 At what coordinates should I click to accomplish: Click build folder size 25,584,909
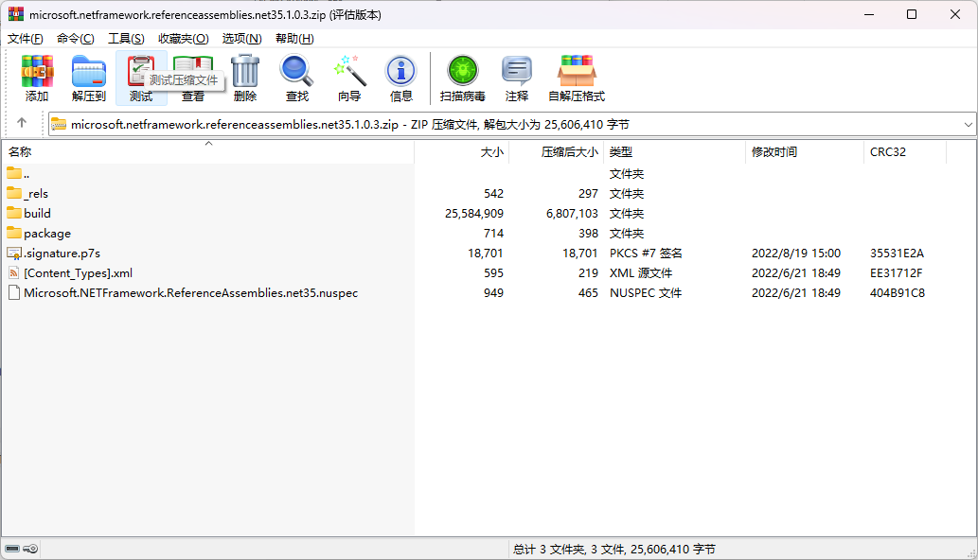click(474, 214)
